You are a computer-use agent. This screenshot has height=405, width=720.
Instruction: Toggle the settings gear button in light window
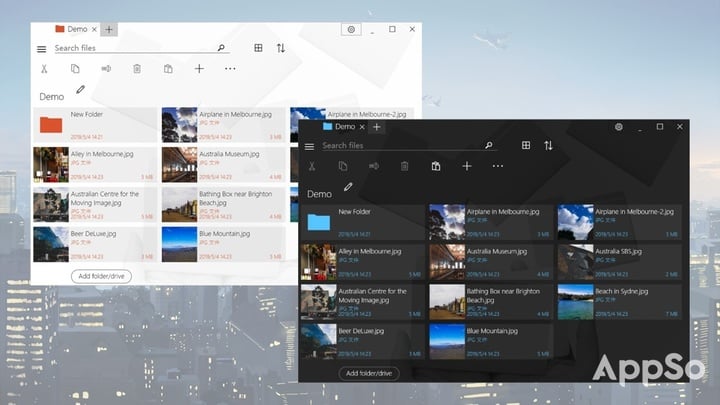point(351,30)
